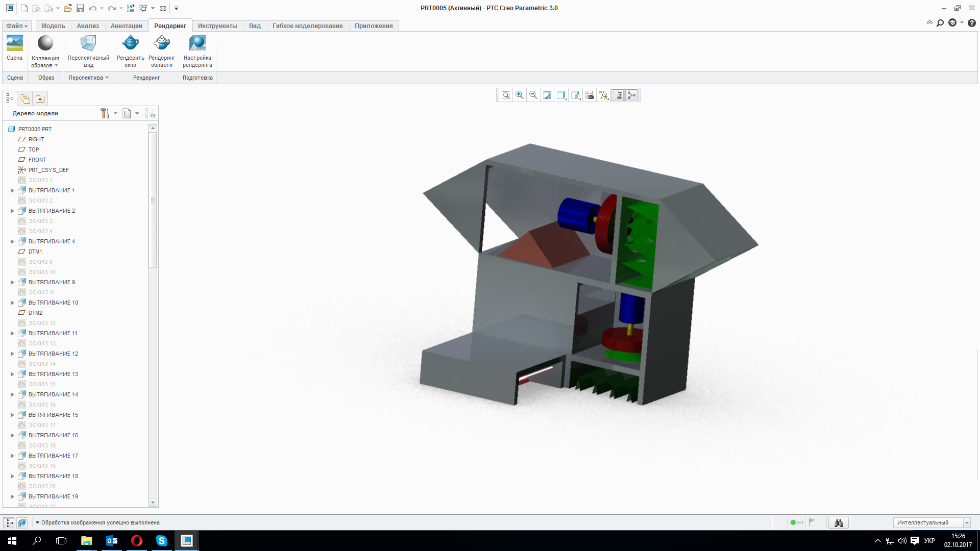This screenshot has height=551, width=980.
Task: Select the RIGHT datum plane
Action: (36, 139)
